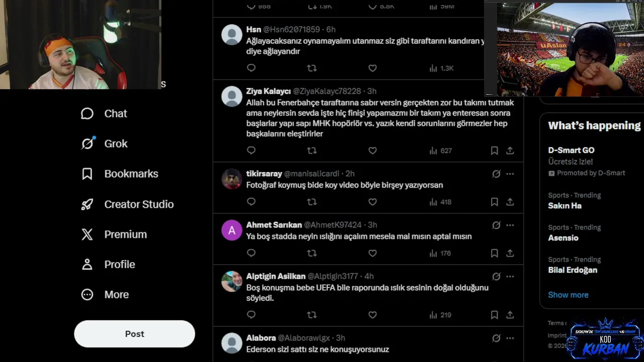Repost Ahmet Sarıkan's reply
This screenshot has height=362, width=644.
click(x=312, y=253)
